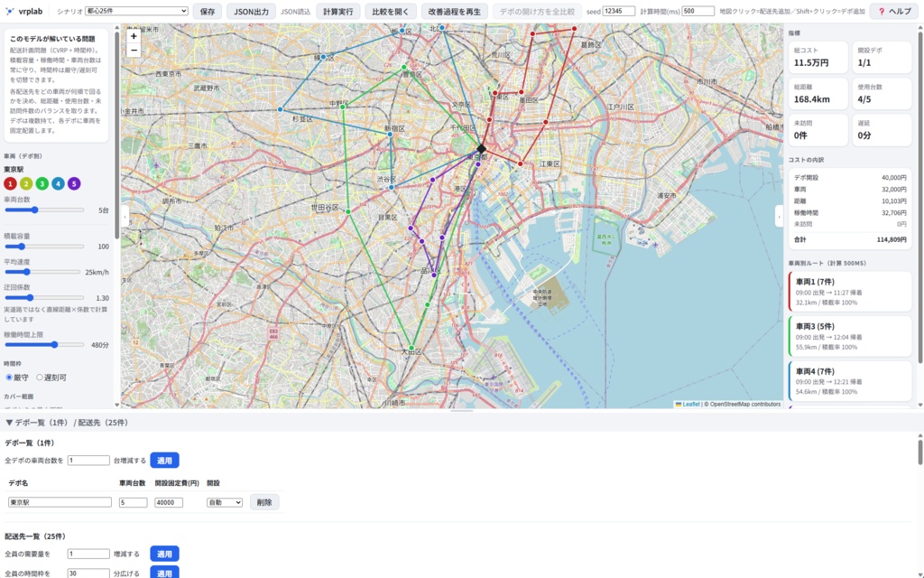Open comparison with 比較を開く

tap(390, 11)
